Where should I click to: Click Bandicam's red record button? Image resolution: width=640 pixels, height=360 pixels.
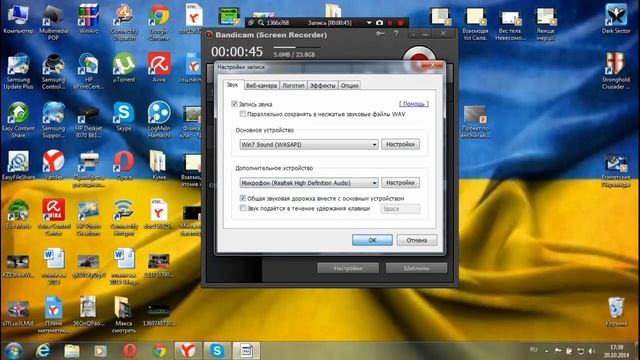click(419, 55)
